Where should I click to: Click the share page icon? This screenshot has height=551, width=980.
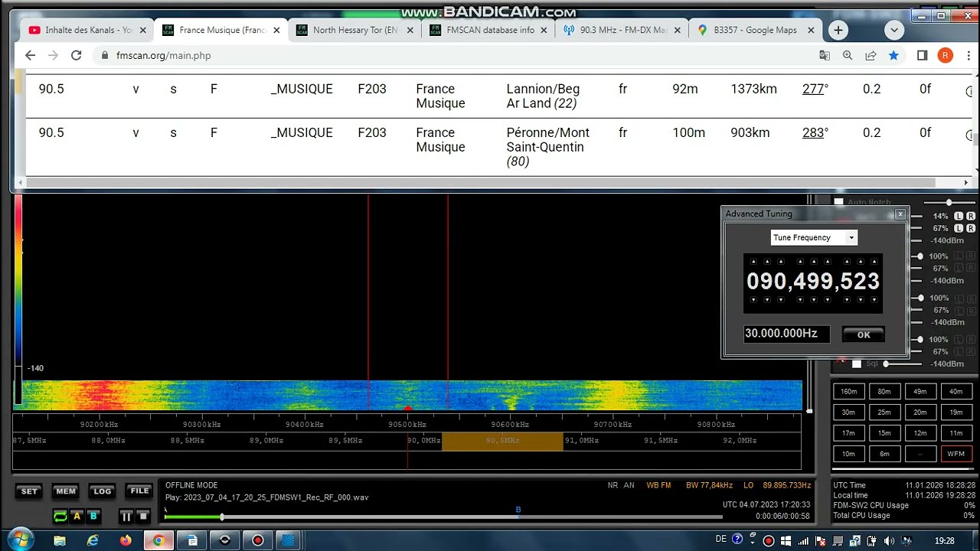pyautogui.click(x=871, y=55)
